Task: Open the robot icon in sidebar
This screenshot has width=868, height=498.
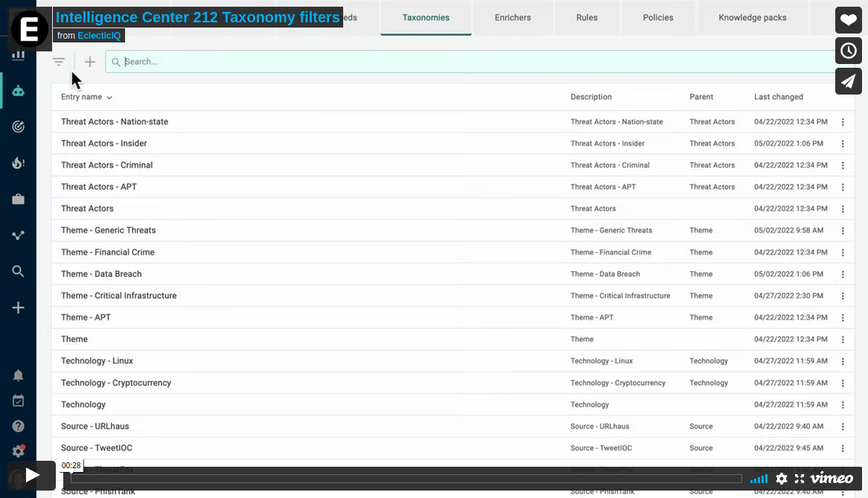Action: coord(18,91)
